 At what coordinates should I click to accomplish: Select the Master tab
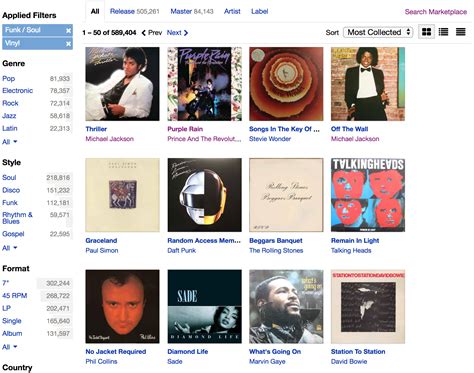192,11
